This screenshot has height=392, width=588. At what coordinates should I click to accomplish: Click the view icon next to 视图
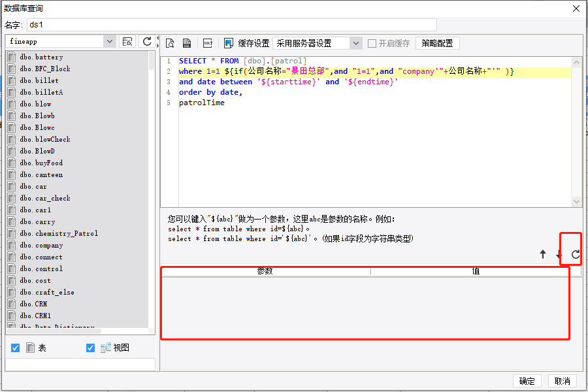[x=105, y=348]
